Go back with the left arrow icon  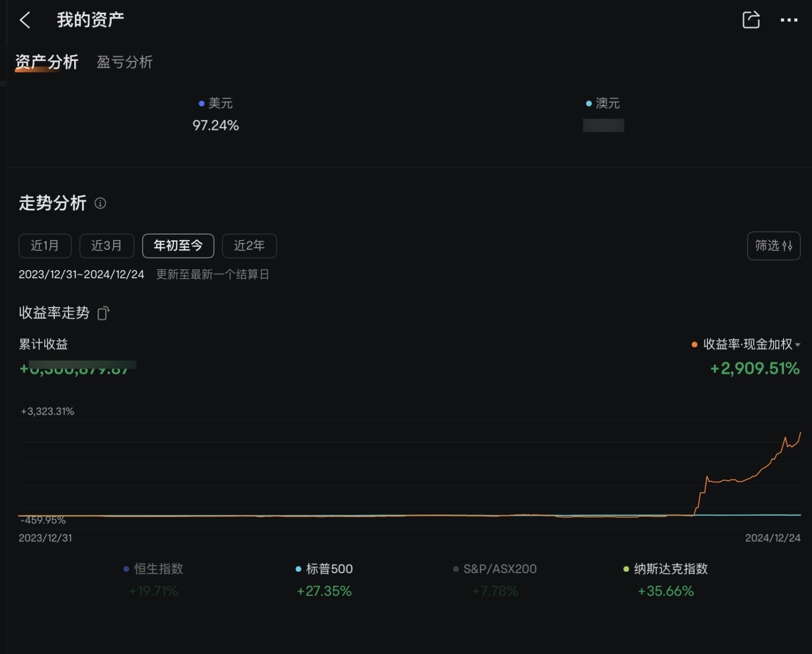(x=25, y=20)
